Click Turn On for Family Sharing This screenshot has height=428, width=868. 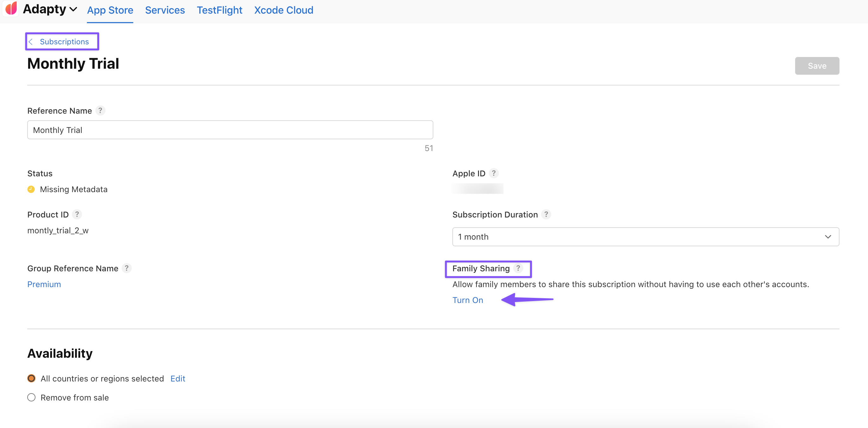467,300
